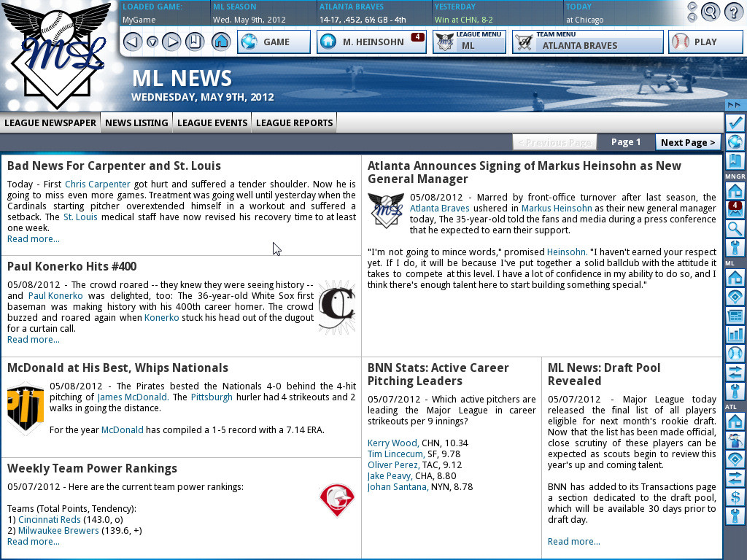Open the M. HEINSOHN manager menu

click(371, 42)
